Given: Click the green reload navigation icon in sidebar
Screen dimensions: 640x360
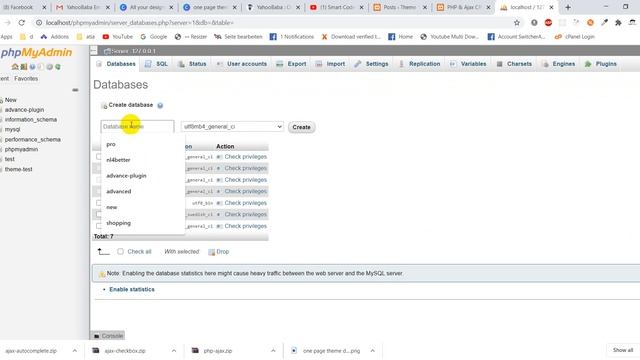Looking at the screenshot, I should tap(58, 67).
